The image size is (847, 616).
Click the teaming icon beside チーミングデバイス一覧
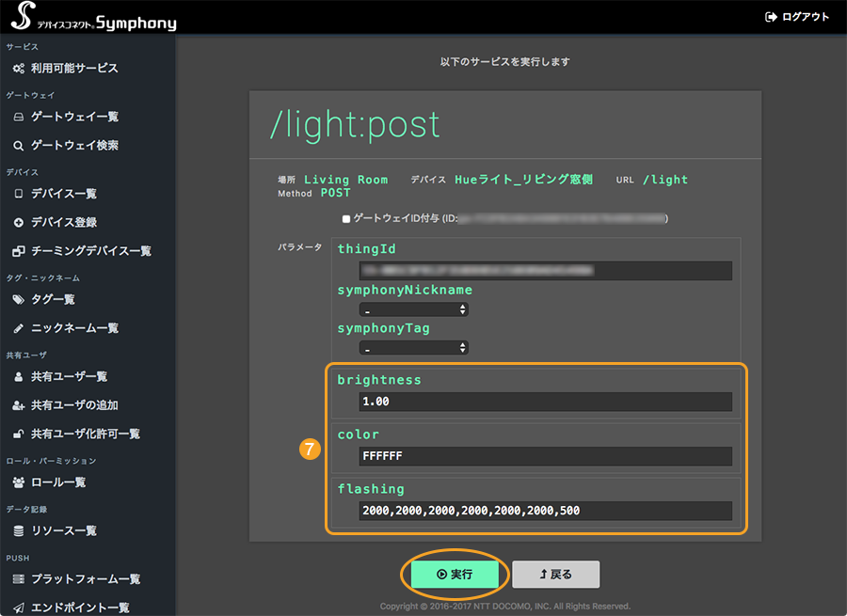coord(19,251)
